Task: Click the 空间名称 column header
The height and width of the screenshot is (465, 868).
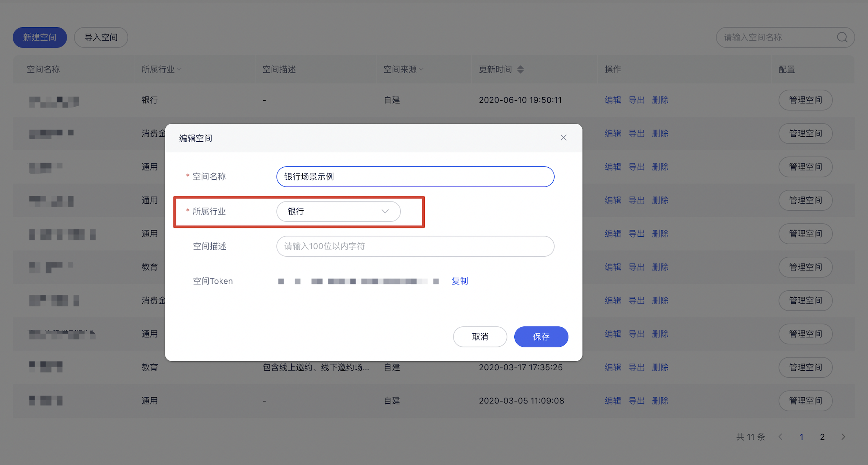Action: coord(43,69)
